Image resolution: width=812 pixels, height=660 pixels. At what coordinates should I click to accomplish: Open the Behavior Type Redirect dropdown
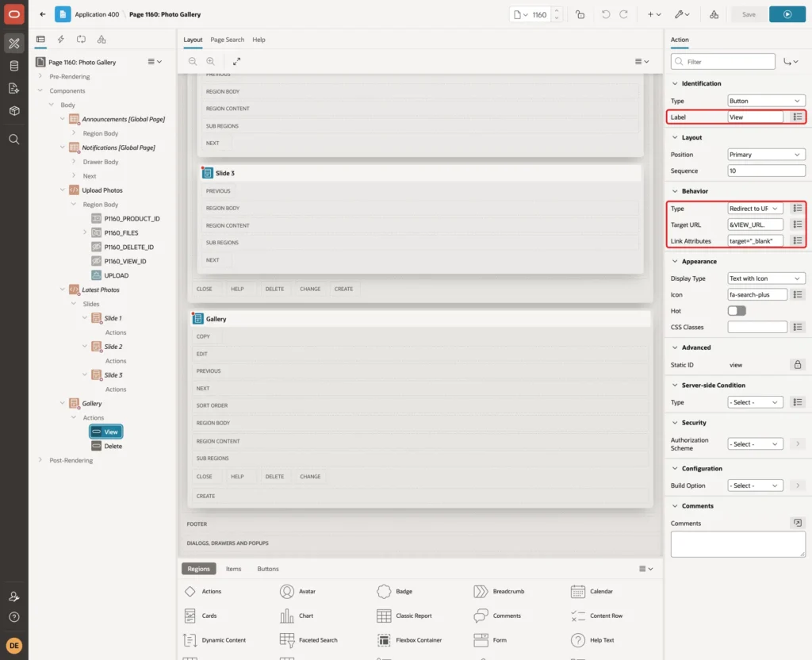[755, 209]
